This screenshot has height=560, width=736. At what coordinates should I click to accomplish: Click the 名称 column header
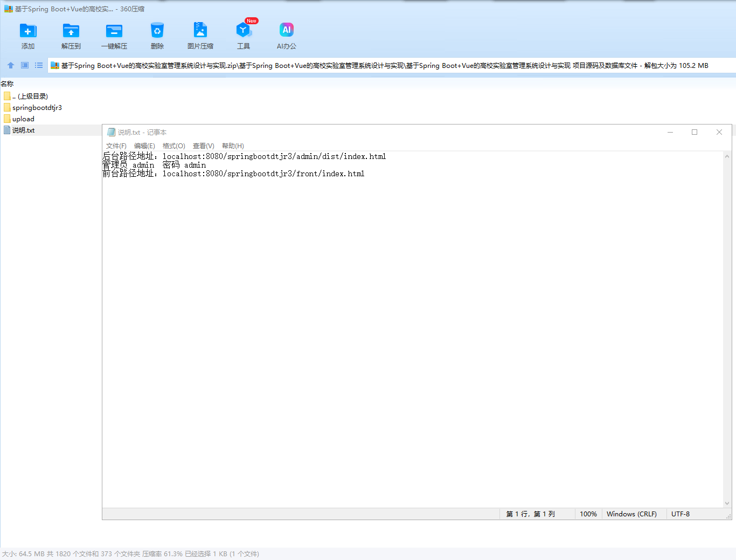pyautogui.click(x=7, y=84)
